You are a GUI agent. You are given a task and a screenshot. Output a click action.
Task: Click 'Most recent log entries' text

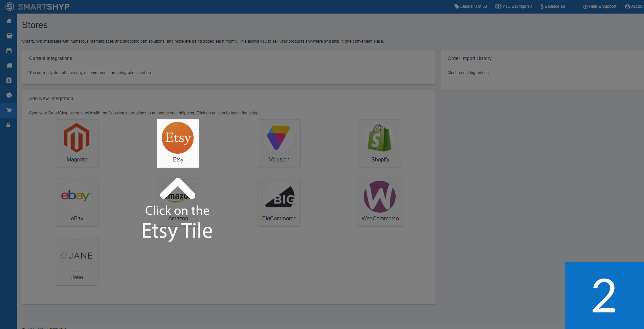468,73
